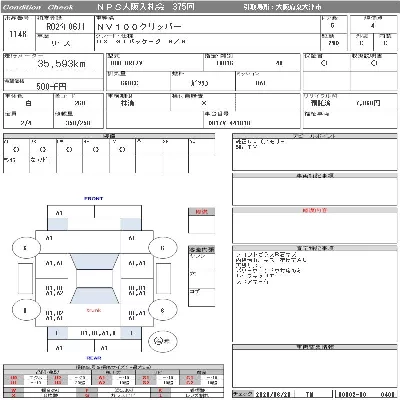Screen dimensions: 400x400
Task: Click the pickup location text in the header bar
Action: pyautogui.click(x=282, y=7)
